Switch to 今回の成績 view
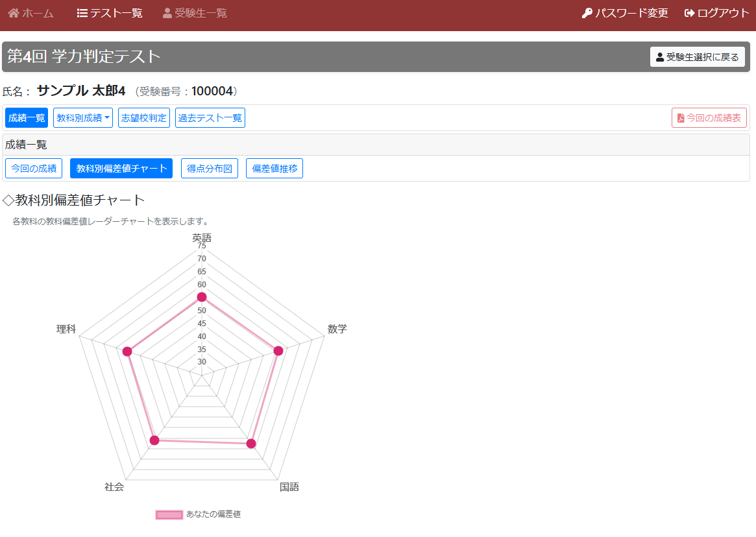The image size is (756, 537). (34, 168)
